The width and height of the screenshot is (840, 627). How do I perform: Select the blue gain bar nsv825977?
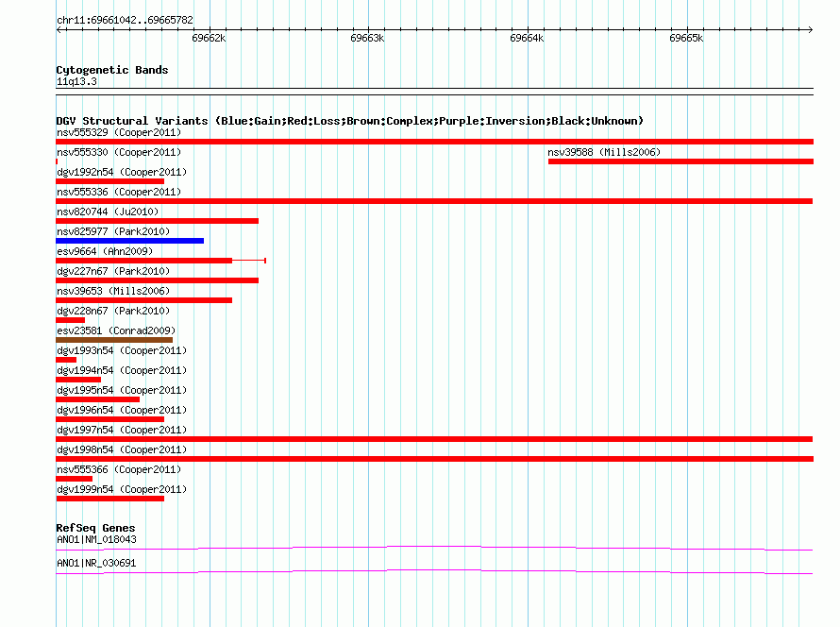point(129,241)
